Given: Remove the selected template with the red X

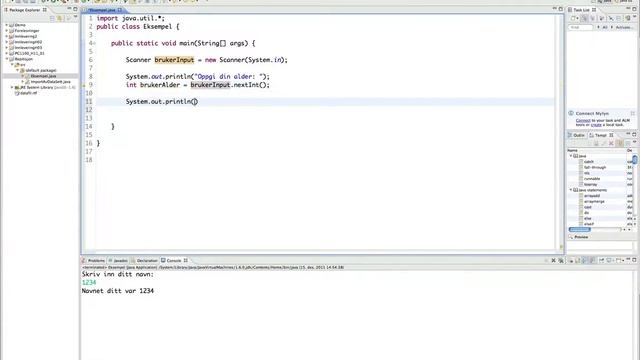Looking at the screenshot, I should click(x=611, y=143).
